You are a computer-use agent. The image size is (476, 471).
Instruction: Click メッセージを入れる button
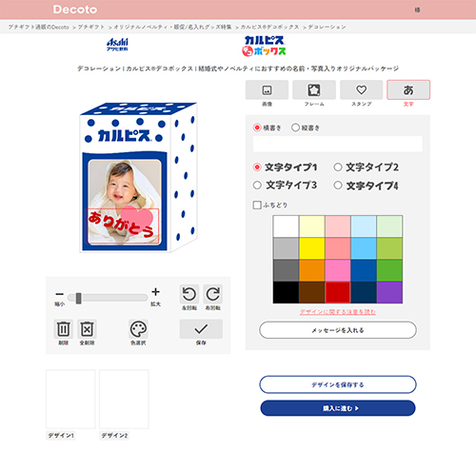(x=338, y=330)
